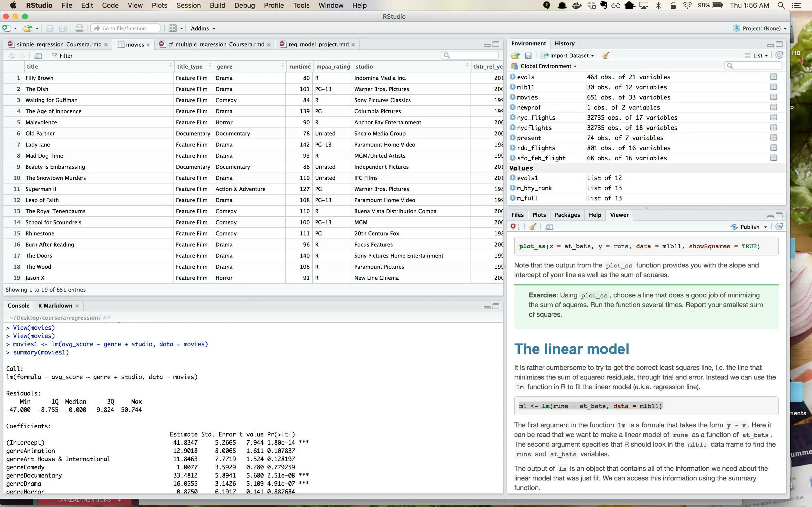Click table grid icon for evals dataset
The height and width of the screenshot is (507, 812).
pos(773,77)
